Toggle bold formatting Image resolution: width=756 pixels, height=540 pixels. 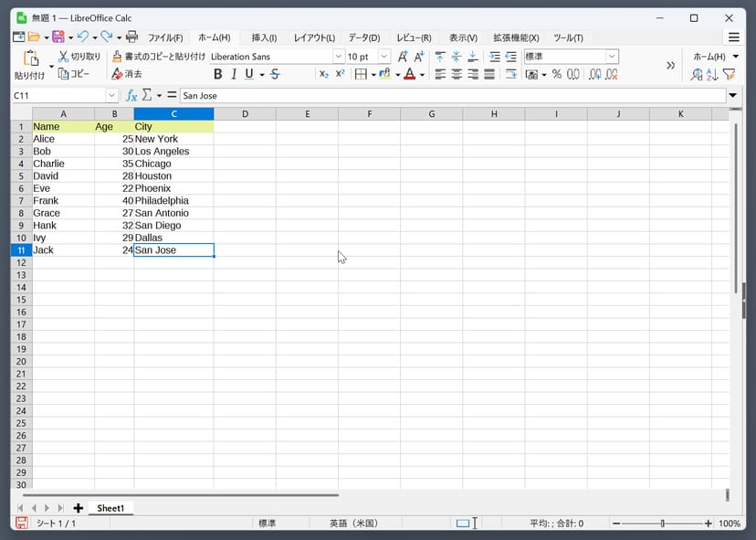click(x=217, y=74)
